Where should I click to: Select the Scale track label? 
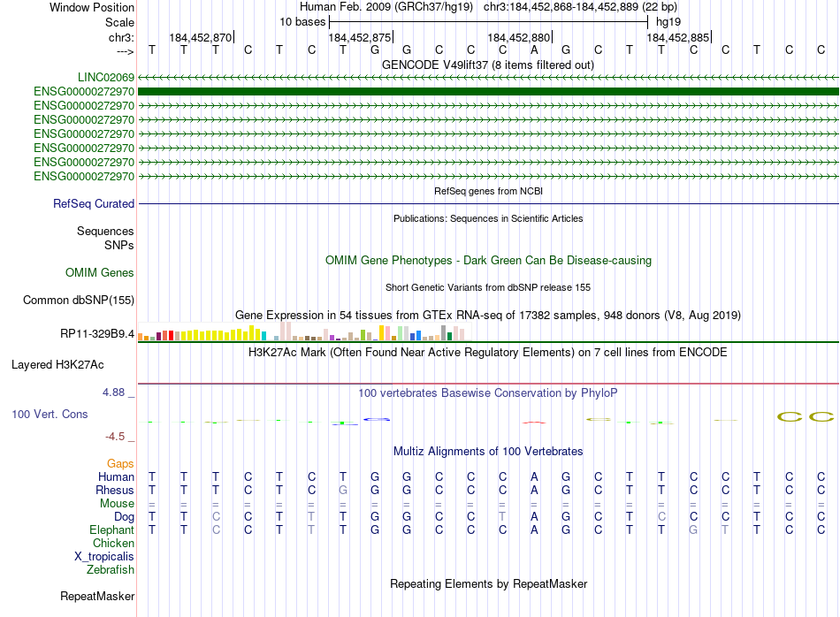point(119,22)
